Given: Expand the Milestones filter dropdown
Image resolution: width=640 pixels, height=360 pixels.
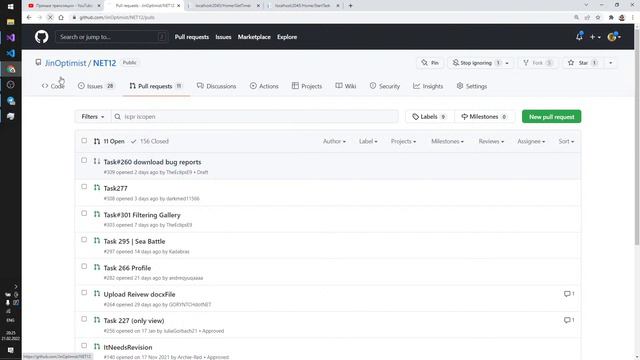Looking at the screenshot, I should (x=447, y=141).
